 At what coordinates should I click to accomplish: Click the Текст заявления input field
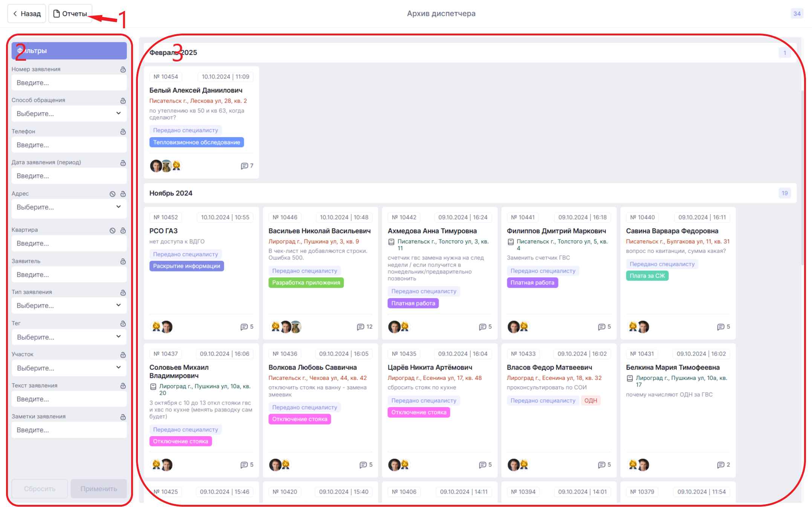69,399
